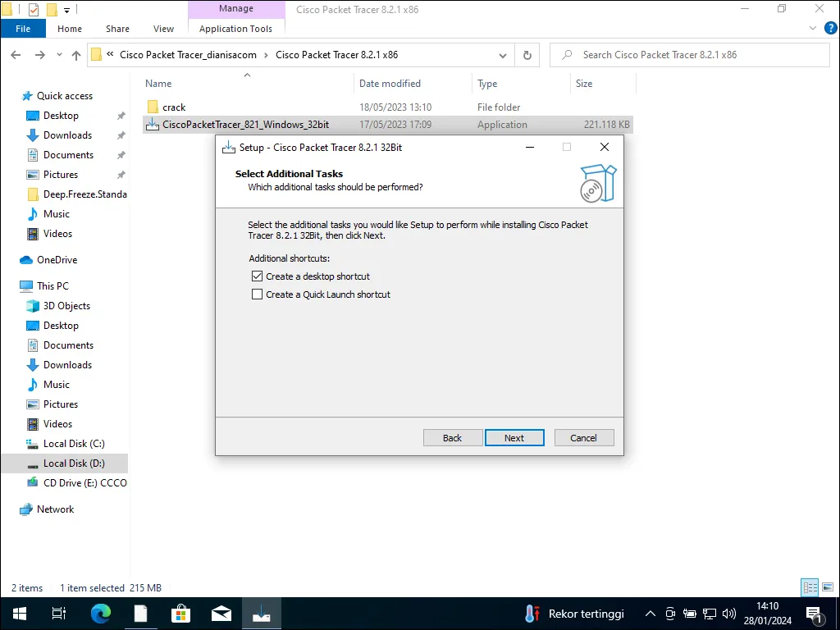Cancel the Cisco Packet Tracer setup

click(x=583, y=438)
